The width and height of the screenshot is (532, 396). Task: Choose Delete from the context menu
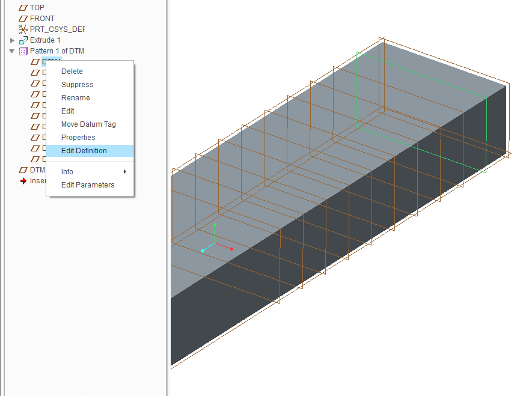pyautogui.click(x=72, y=72)
